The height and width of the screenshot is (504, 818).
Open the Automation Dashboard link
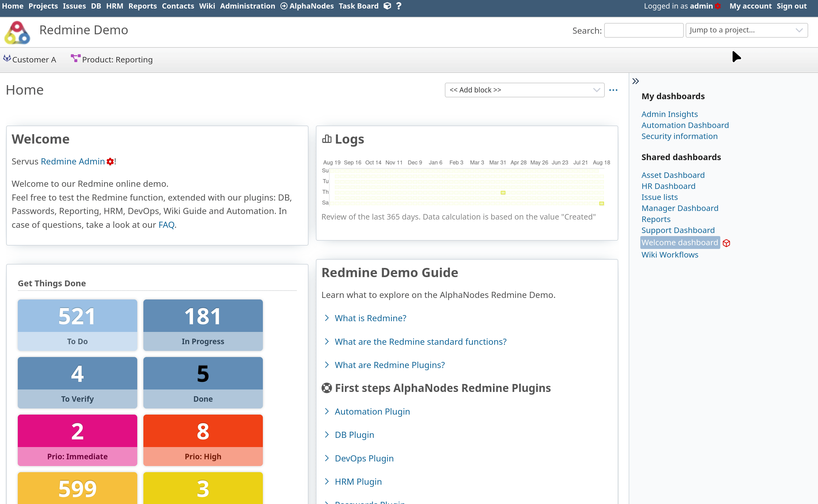(685, 125)
